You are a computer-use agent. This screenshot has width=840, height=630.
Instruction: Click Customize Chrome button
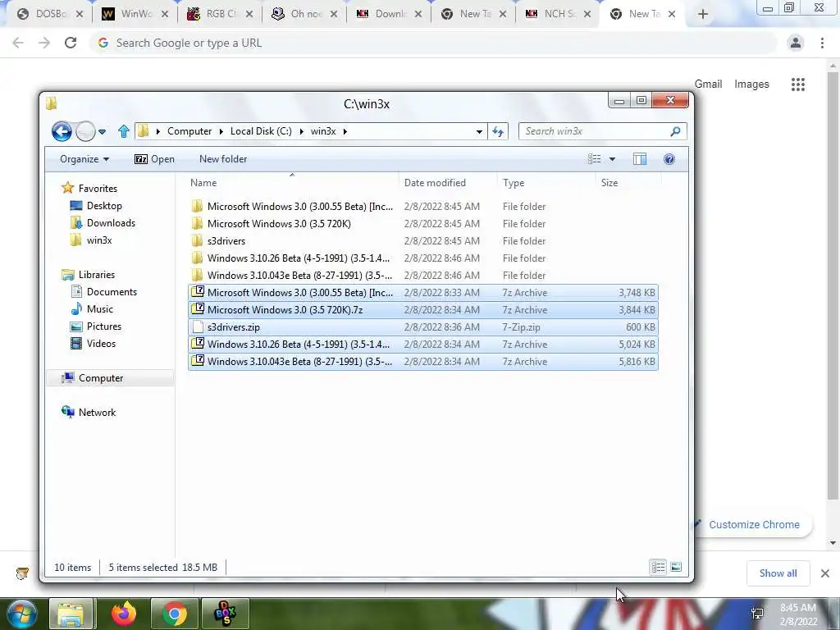pos(753,524)
